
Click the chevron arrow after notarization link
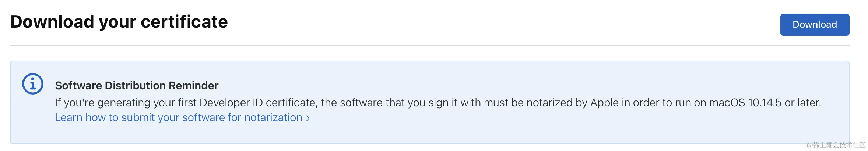point(308,118)
